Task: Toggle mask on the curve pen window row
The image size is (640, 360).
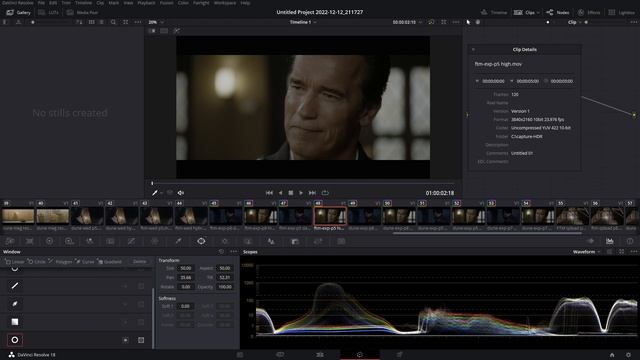Action: tap(141, 304)
